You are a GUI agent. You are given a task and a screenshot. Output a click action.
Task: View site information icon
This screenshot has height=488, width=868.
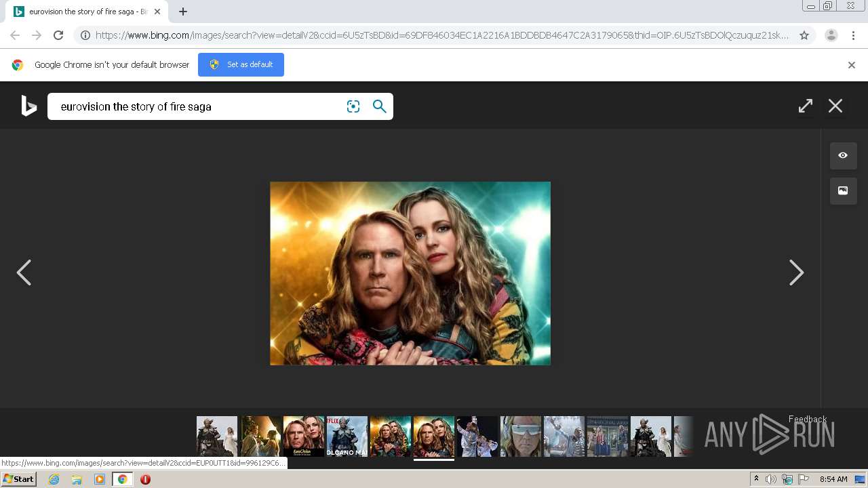click(x=85, y=35)
